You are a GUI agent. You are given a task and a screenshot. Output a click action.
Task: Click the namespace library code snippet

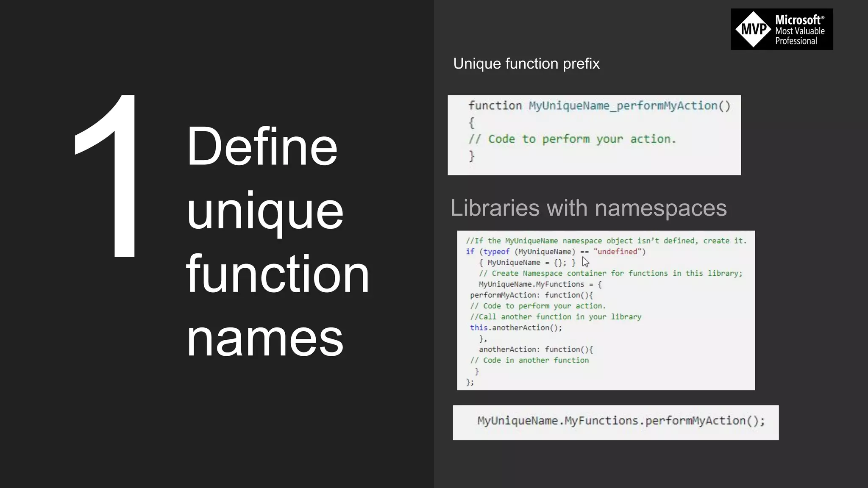point(606,310)
